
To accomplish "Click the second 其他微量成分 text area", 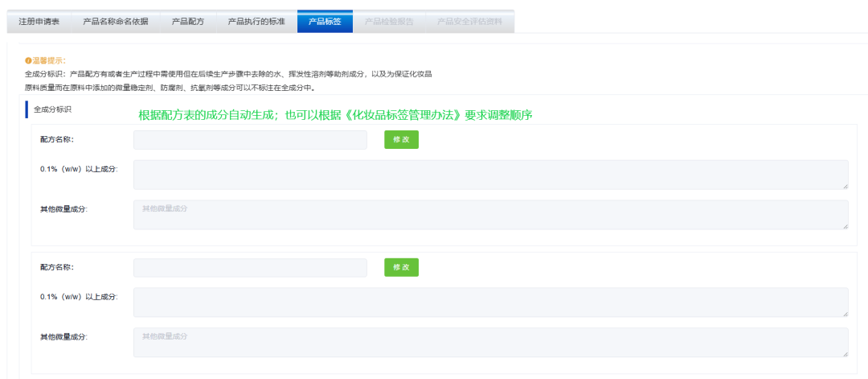I will coord(490,342).
